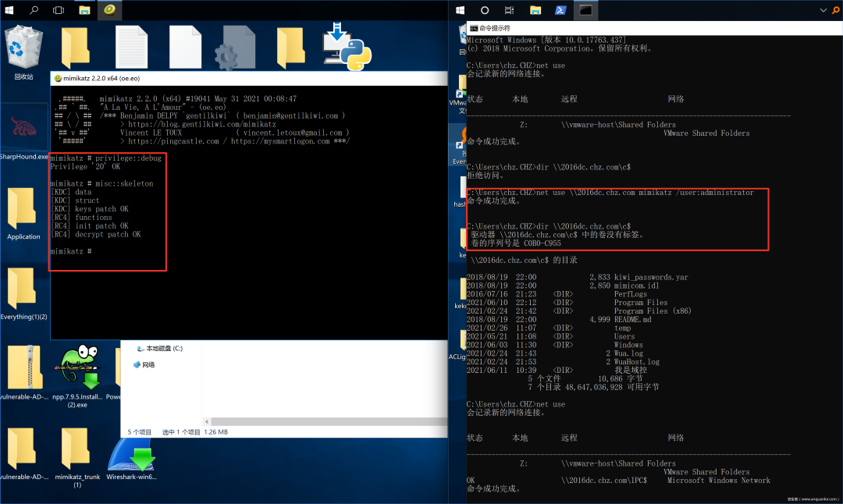843x504 pixels.
Task: Select the mimikatz icon in left taskbar
Action: (110, 9)
